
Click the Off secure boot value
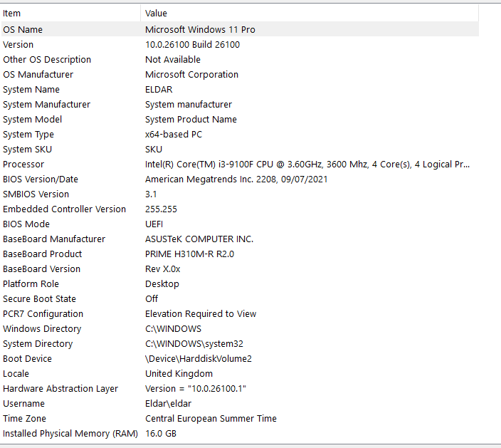pyautogui.click(x=152, y=299)
